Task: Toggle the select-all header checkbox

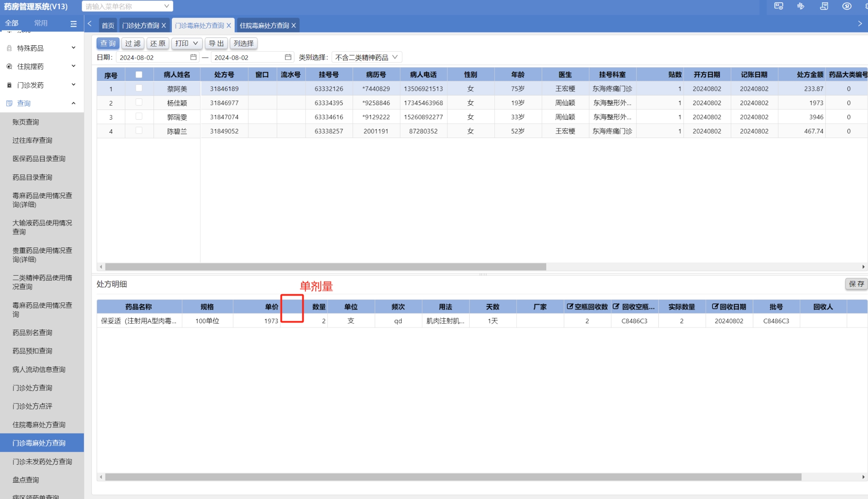Action: coord(139,75)
